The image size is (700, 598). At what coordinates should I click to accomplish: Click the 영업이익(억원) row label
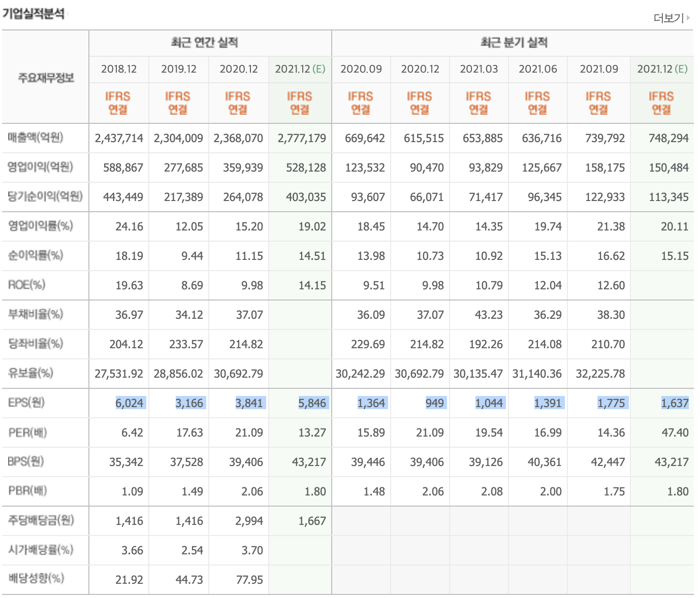[x=40, y=167]
